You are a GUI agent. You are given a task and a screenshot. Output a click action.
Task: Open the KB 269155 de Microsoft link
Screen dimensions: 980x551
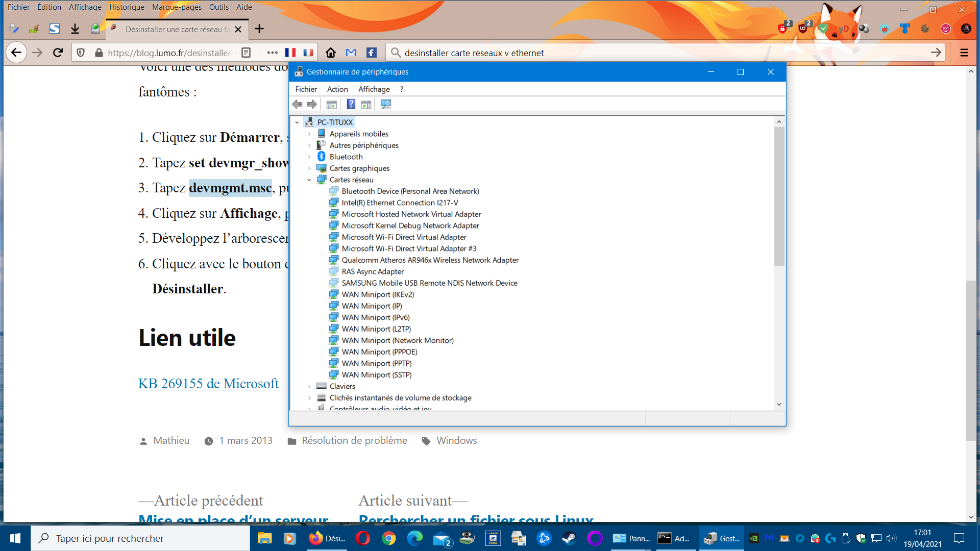pyautogui.click(x=208, y=384)
